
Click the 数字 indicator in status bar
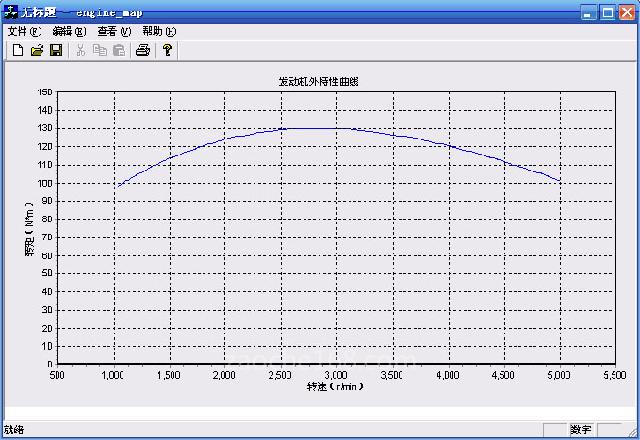581,430
